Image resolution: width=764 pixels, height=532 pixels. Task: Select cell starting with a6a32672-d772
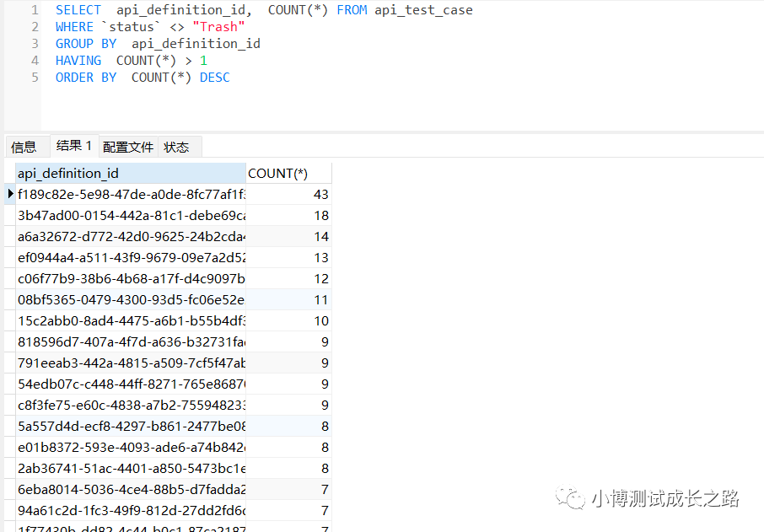(131, 236)
